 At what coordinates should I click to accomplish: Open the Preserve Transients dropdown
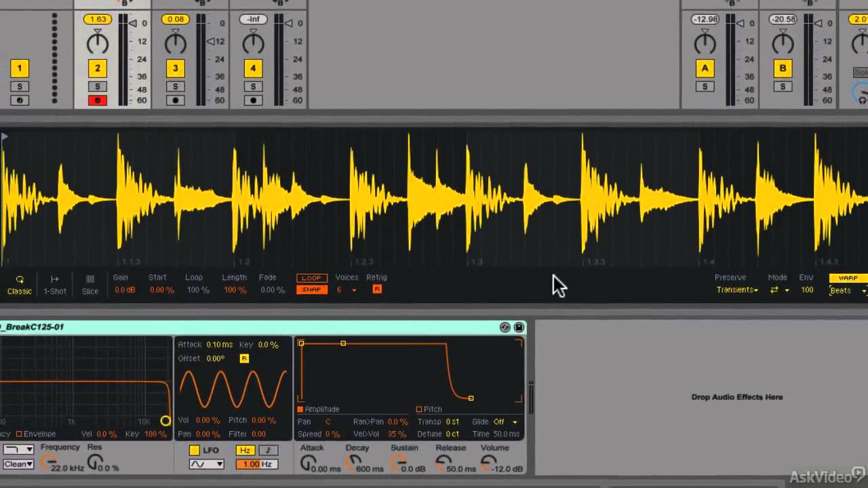(x=737, y=290)
